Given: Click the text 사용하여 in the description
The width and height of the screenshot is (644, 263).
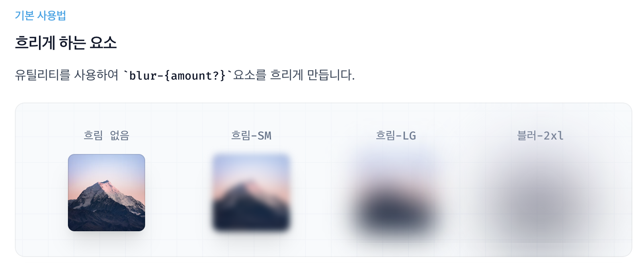Looking at the screenshot, I should (96, 75).
